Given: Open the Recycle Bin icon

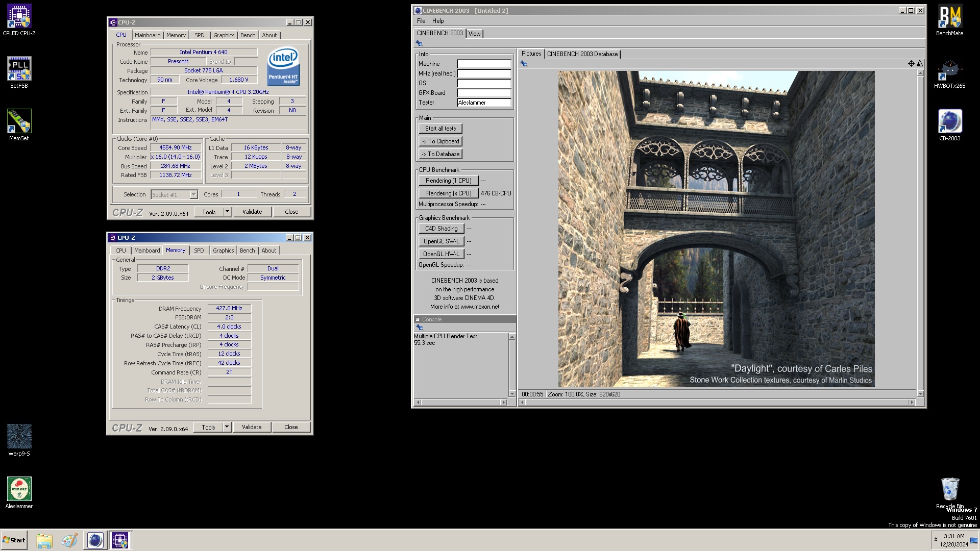Looking at the screenshot, I should point(949,493).
